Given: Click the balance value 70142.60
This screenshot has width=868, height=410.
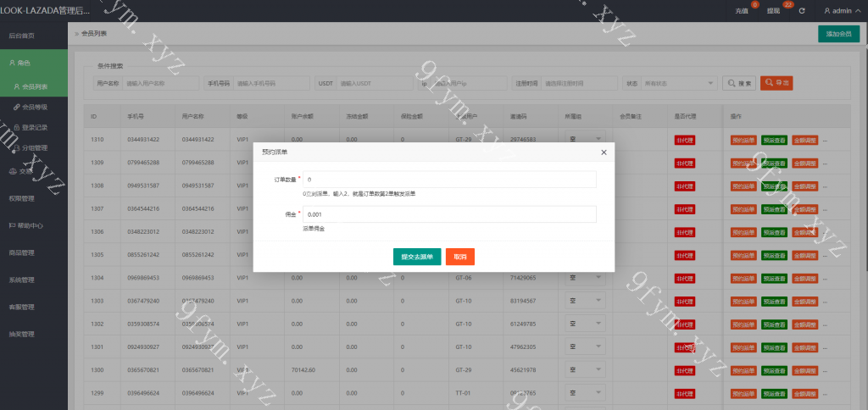Looking at the screenshot, I should (x=303, y=369).
